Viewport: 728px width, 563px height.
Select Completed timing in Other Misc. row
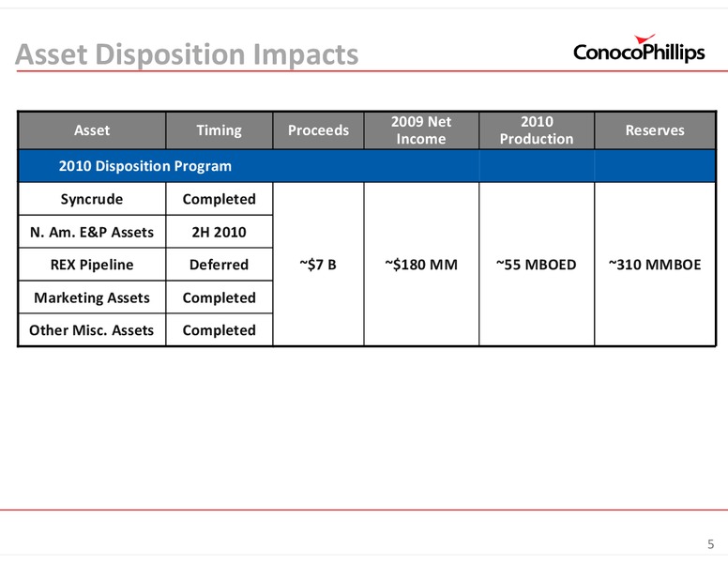click(220, 329)
